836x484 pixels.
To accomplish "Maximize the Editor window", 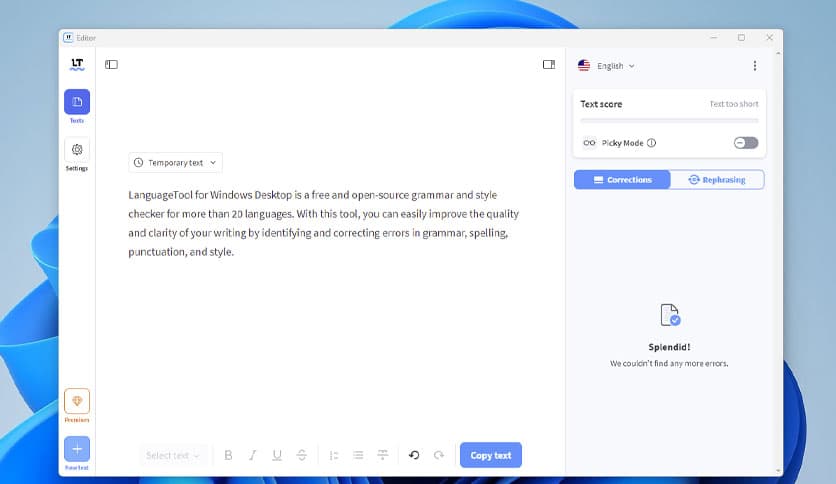I will 741,38.
